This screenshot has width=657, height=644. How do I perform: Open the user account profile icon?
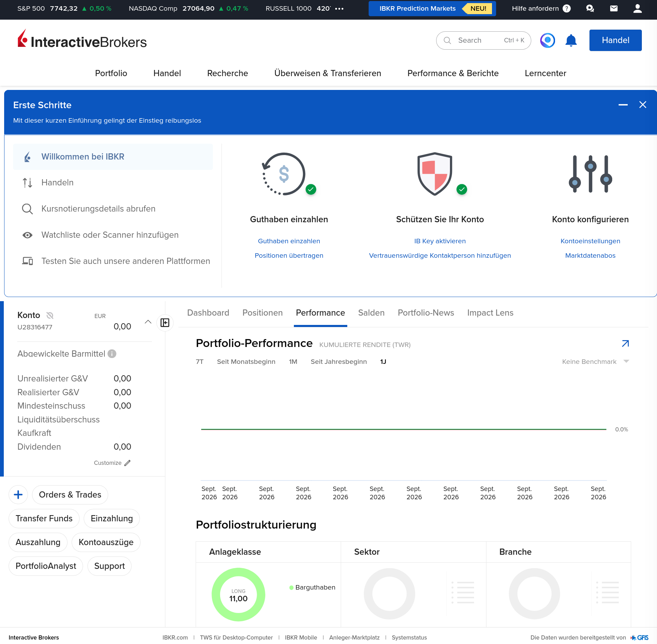point(638,9)
